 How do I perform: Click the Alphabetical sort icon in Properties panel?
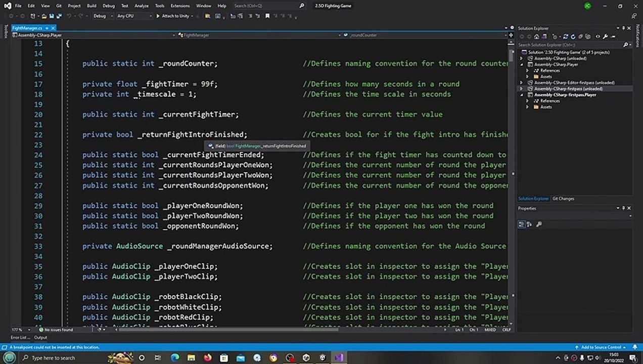(x=529, y=224)
